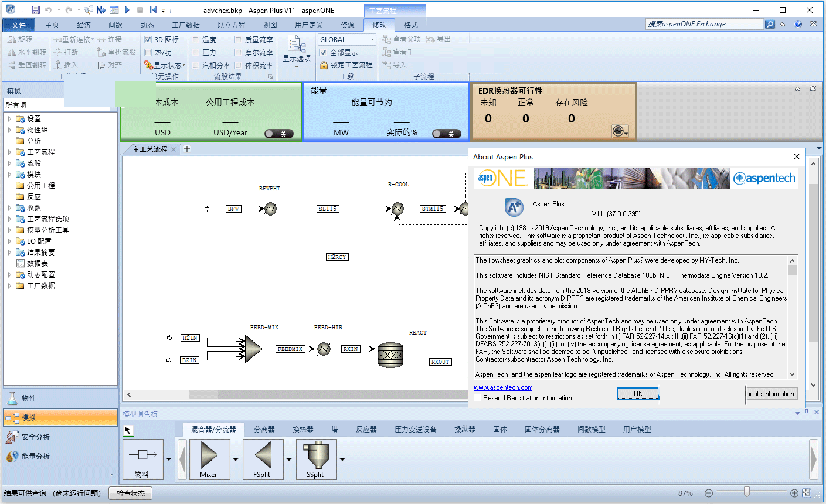Open the blue help question mark icon

point(798,24)
